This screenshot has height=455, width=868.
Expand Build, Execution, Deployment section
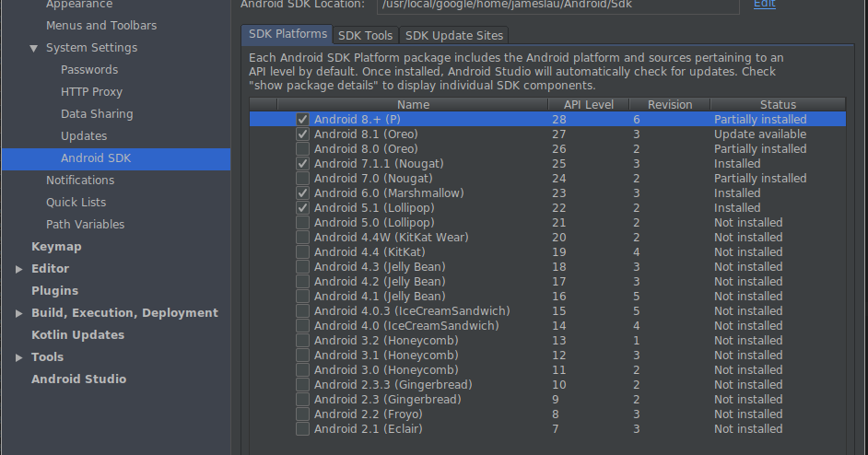[x=19, y=313]
